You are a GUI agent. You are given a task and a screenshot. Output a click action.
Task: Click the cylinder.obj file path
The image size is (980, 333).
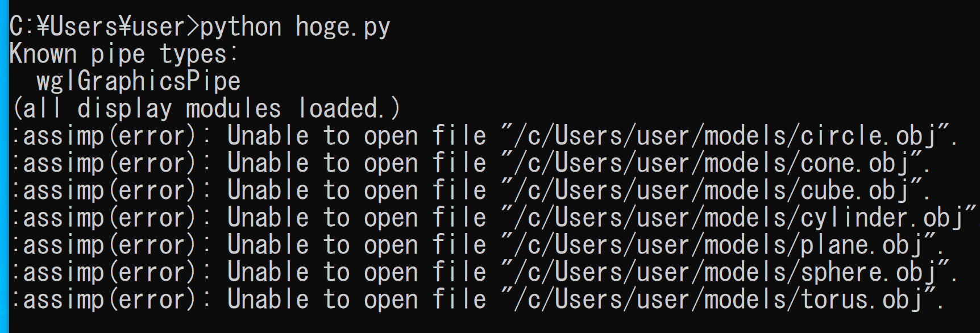pyautogui.click(x=737, y=218)
